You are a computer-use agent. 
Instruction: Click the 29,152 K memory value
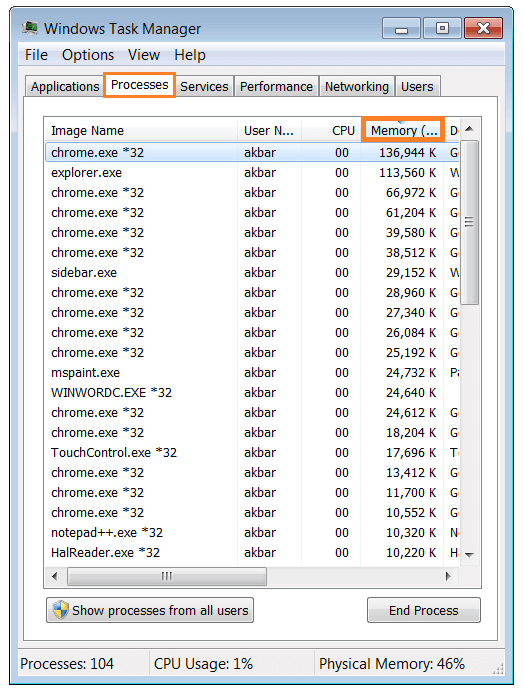(x=411, y=272)
